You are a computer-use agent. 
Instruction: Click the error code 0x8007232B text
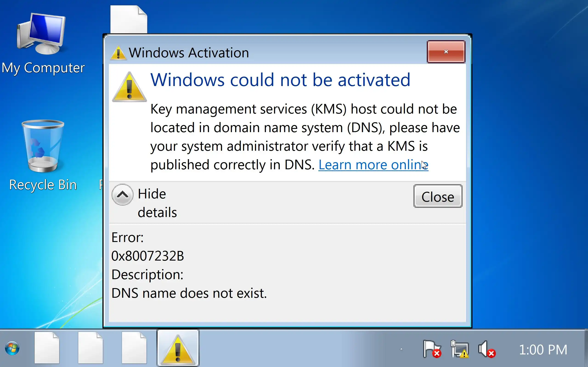click(x=147, y=256)
